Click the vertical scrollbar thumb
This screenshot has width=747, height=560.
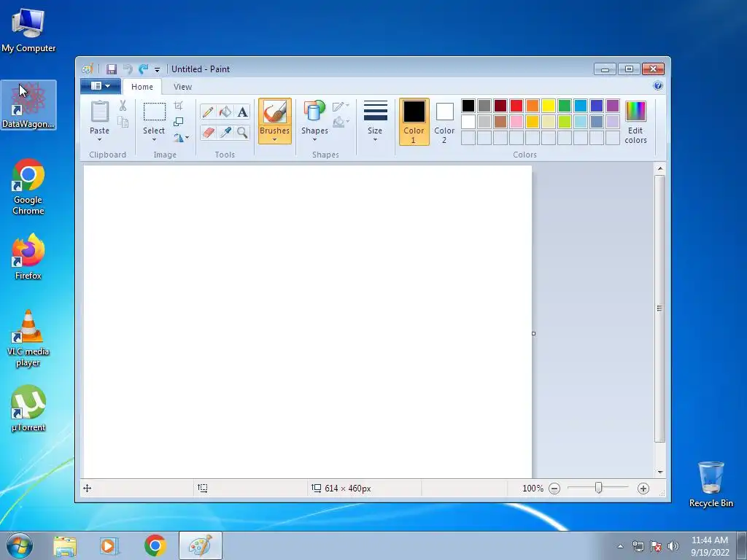659,308
